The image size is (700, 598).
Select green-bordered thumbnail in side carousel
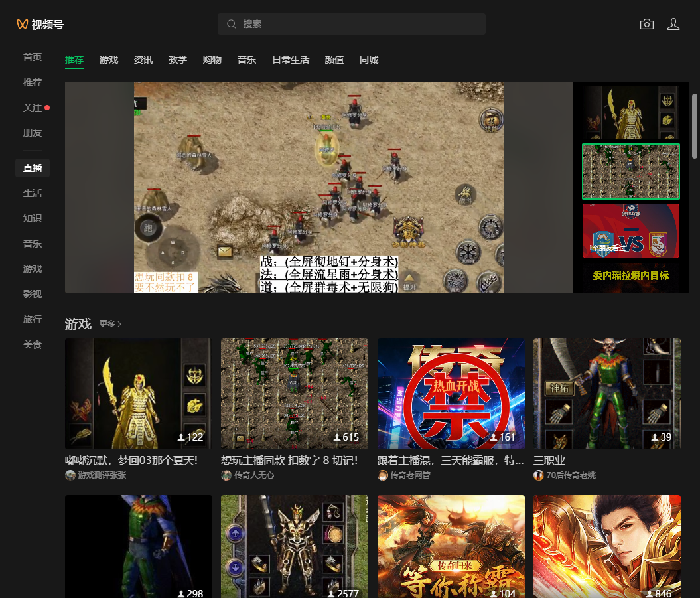click(x=631, y=171)
